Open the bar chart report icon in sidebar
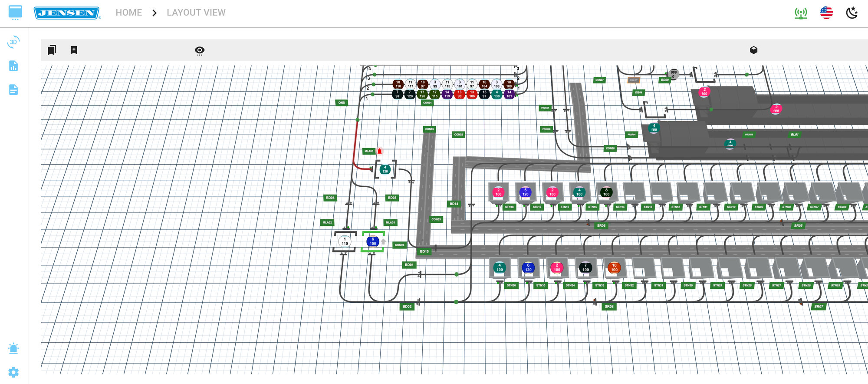 13,66
